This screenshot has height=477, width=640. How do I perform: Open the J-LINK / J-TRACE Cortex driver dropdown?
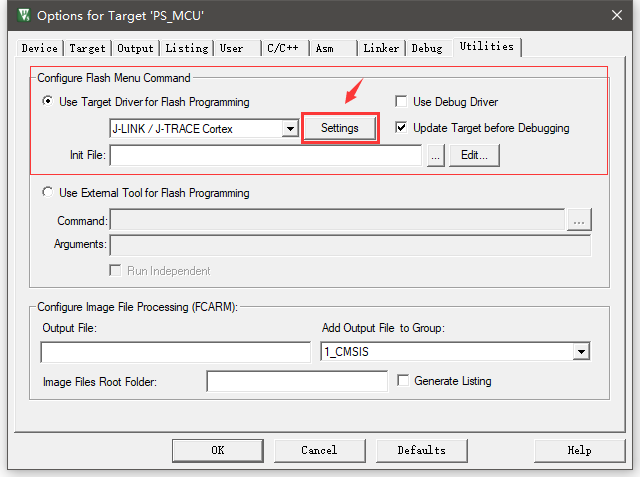[290, 129]
